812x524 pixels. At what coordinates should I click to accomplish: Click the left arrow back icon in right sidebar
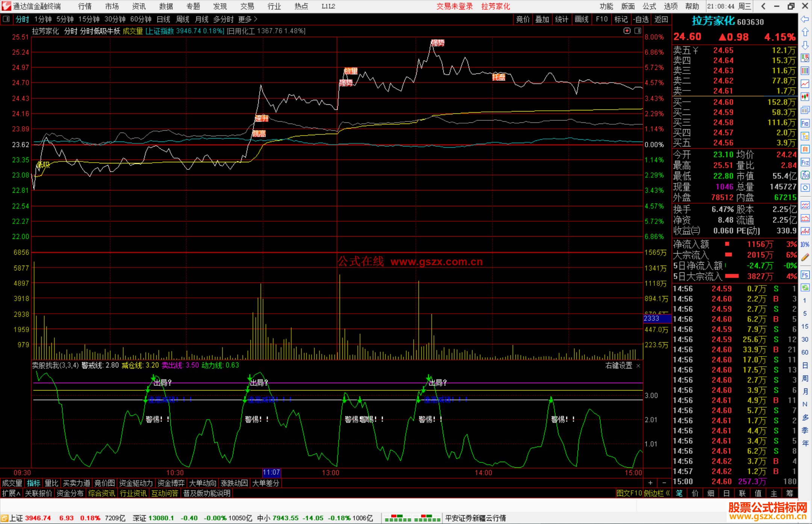click(x=805, y=19)
